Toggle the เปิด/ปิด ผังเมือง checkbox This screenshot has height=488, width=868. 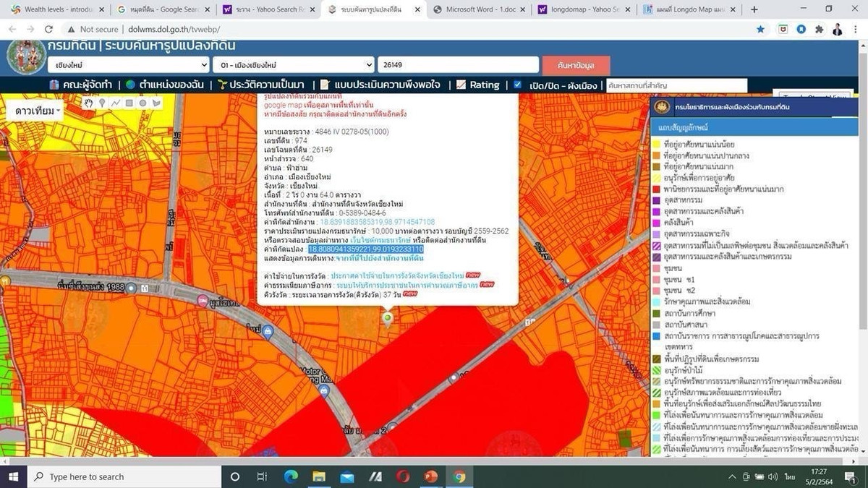coord(517,85)
